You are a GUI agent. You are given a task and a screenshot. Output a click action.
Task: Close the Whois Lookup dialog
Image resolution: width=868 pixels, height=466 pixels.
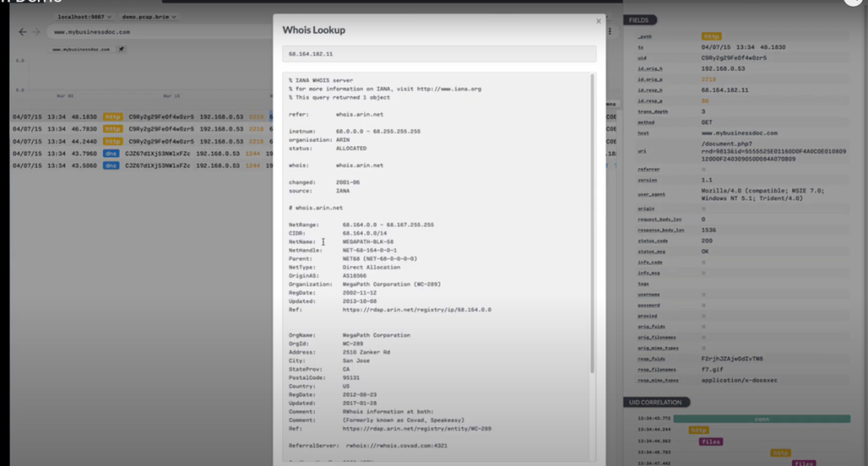(599, 21)
